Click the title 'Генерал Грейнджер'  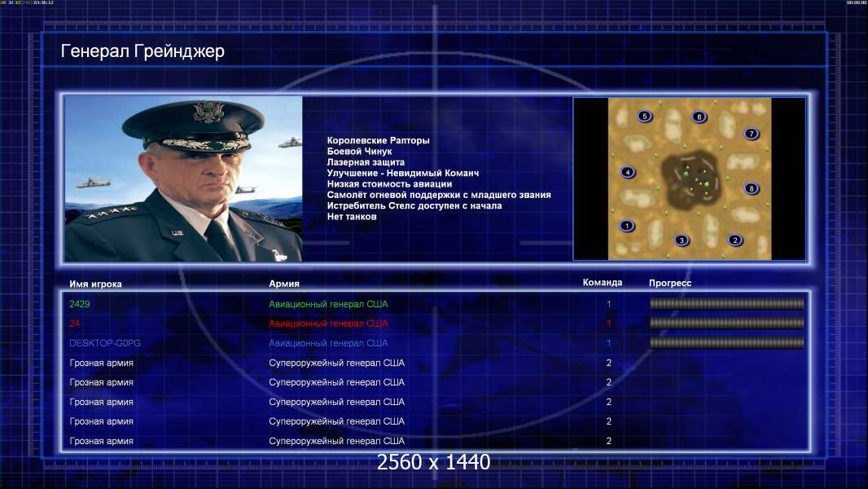click(142, 51)
